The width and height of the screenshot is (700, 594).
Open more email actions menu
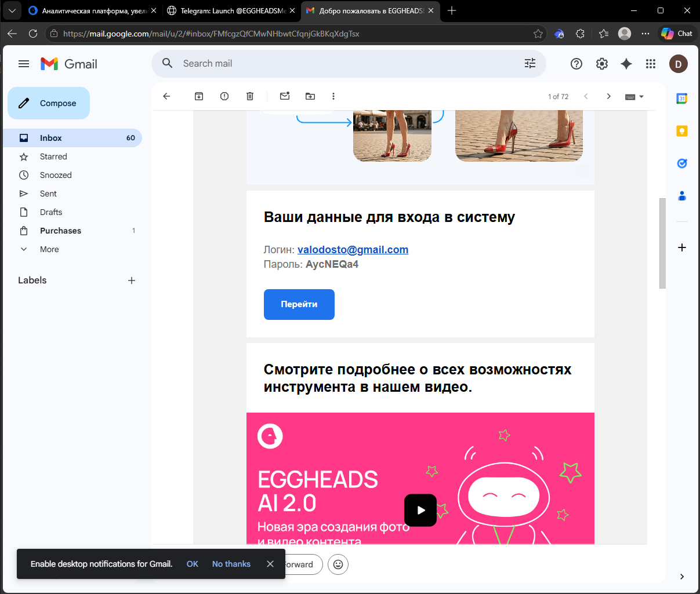(333, 96)
